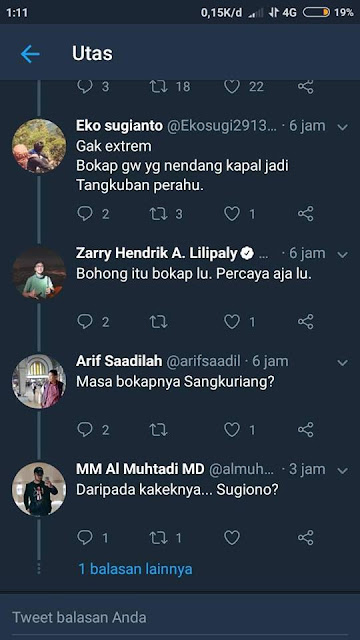Screen dimensions: 360x640
Task: Open Zarry Hendrik's profile avatar
Action: 39,273
